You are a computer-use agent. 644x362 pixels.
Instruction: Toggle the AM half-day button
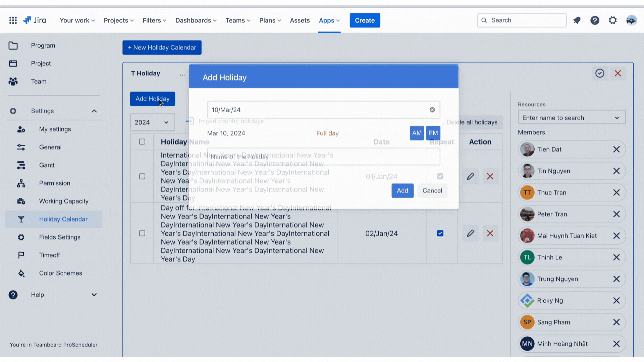(x=417, y=133)
